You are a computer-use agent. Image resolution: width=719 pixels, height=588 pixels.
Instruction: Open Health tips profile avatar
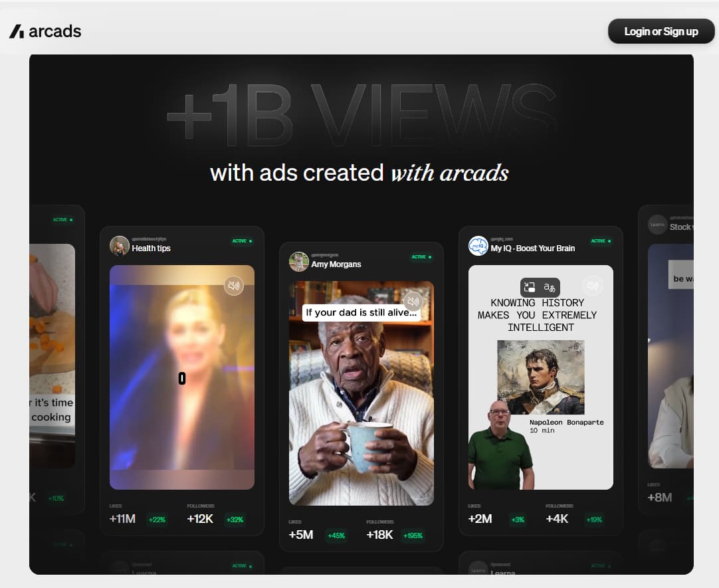pyautogui.click(x=119, y=246)
